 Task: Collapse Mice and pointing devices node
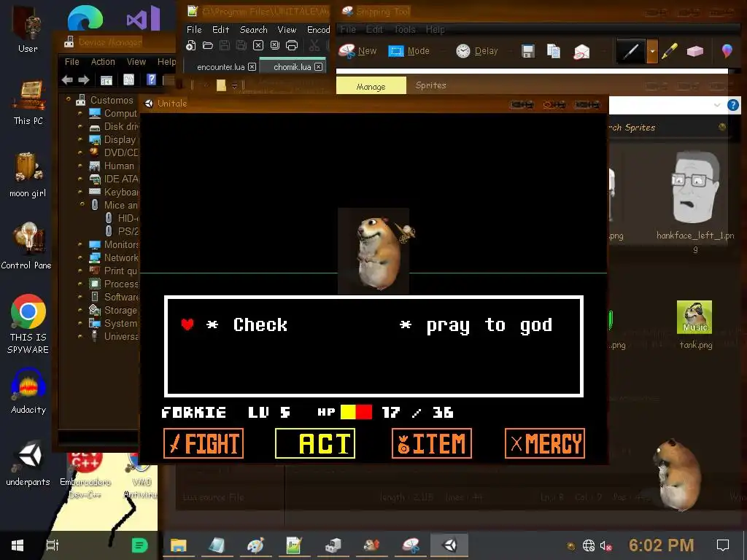[x=82, y=204]
